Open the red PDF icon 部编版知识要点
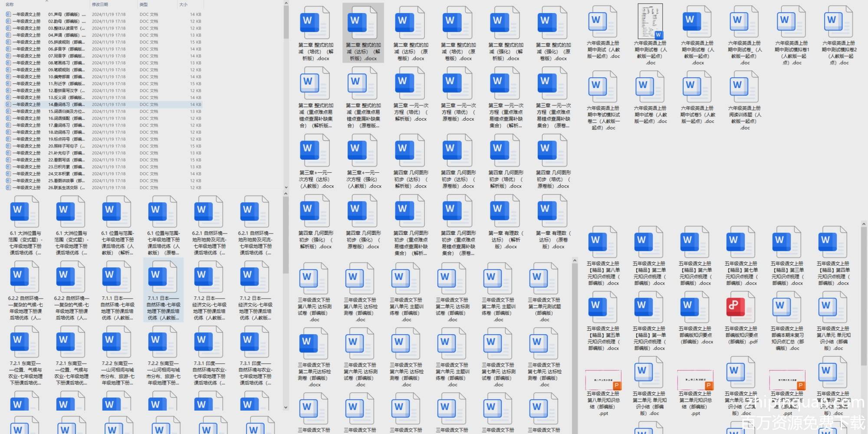Viewport: 868px width, 434px height. (741, 307)
